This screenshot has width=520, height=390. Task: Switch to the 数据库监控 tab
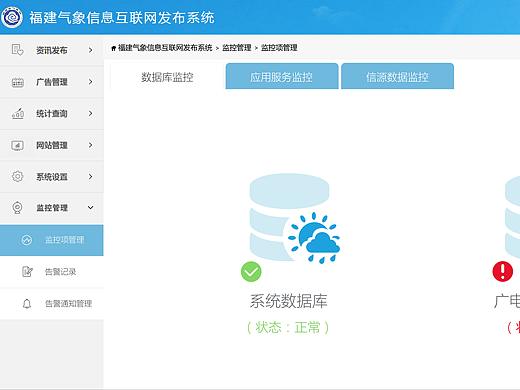(x=167, y=77)
